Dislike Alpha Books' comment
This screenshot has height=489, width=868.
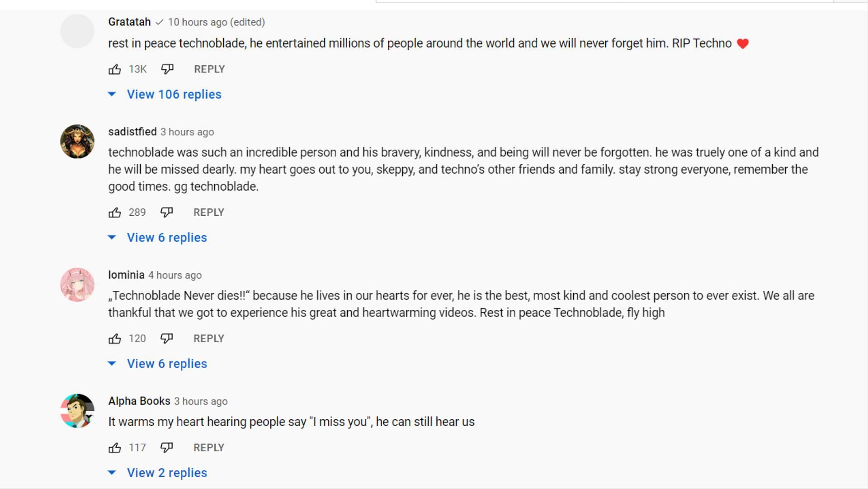[x=166, y=448]
